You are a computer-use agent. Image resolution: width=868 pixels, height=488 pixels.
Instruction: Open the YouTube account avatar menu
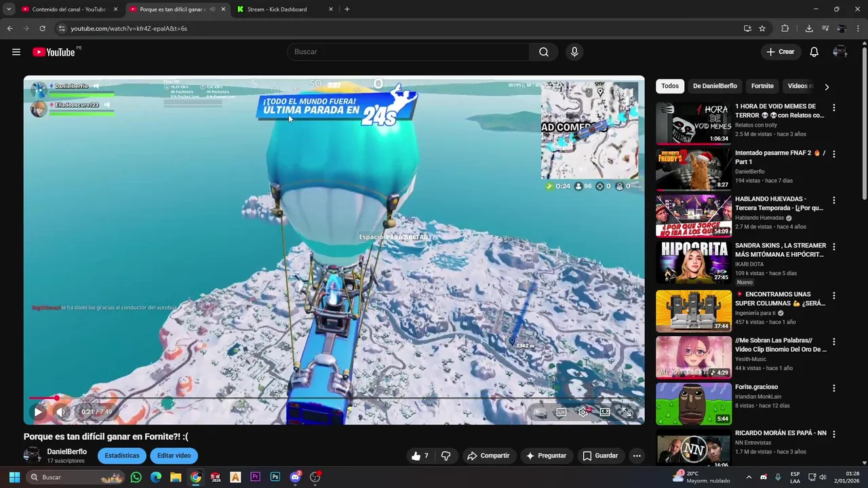click(840, 52)
